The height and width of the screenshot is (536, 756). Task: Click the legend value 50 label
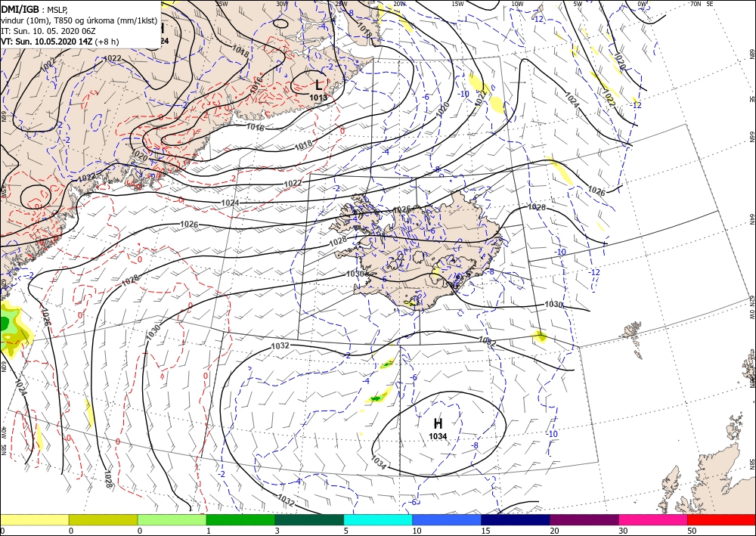691,531
